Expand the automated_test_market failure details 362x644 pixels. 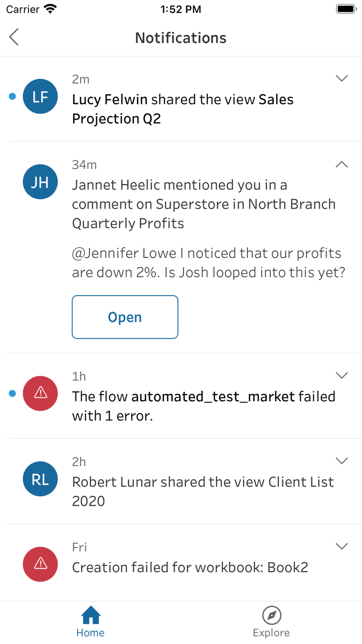point(342,375)
